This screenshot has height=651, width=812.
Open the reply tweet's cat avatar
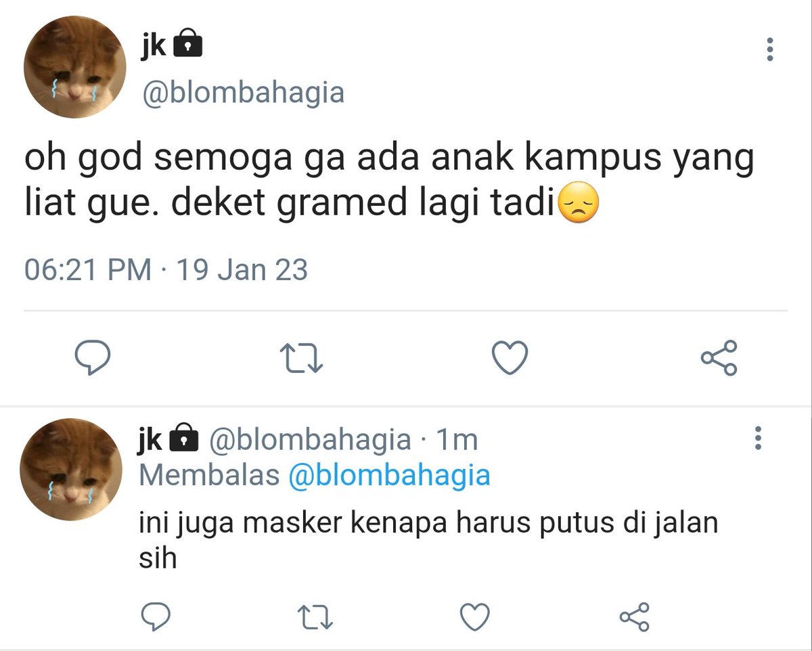tap(71, 469)
